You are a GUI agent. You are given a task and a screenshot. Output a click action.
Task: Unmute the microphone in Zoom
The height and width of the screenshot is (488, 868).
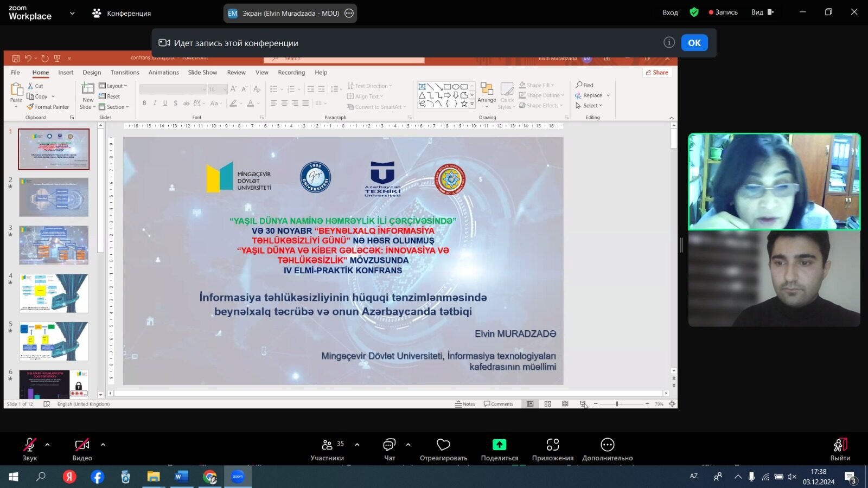point(29,445)
